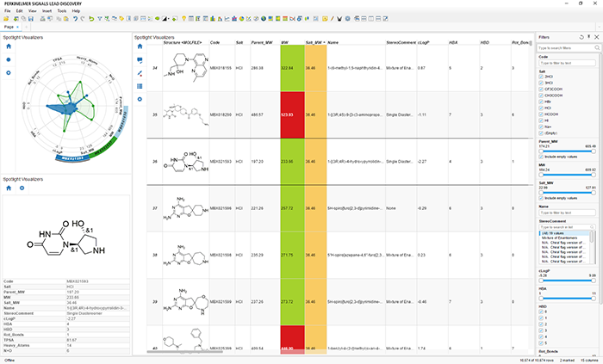Click code cell MBX021593 in table
The image size is (603, 364).
[x=221, y=161]
